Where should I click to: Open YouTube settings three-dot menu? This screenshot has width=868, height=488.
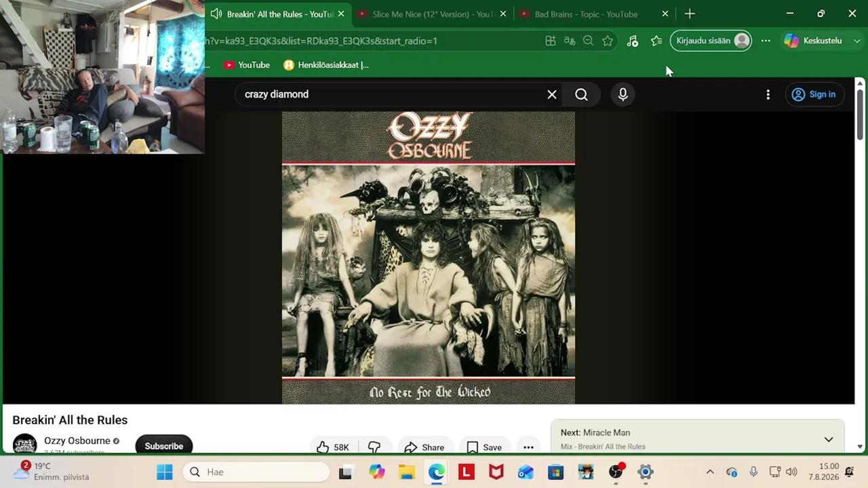tap(768, 94)
